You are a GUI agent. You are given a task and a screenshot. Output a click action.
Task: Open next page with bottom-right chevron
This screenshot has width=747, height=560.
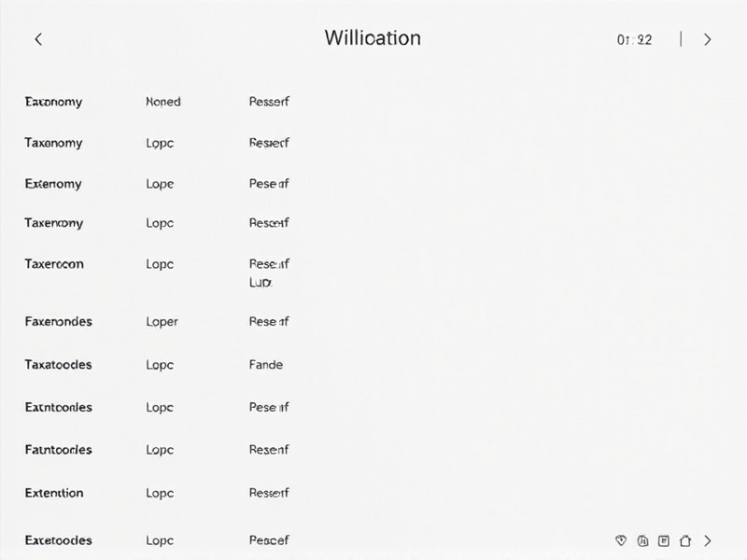tap(708, 540)
